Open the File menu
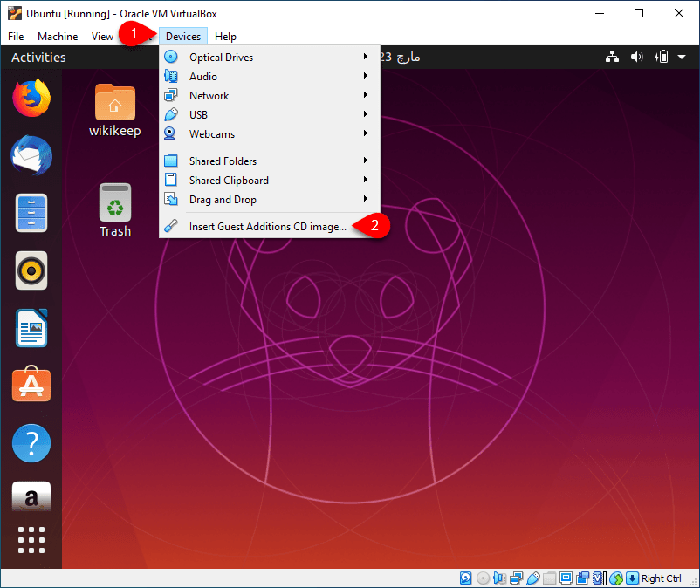The width and height of the screenshot is (700, 588). pos(16,36)
